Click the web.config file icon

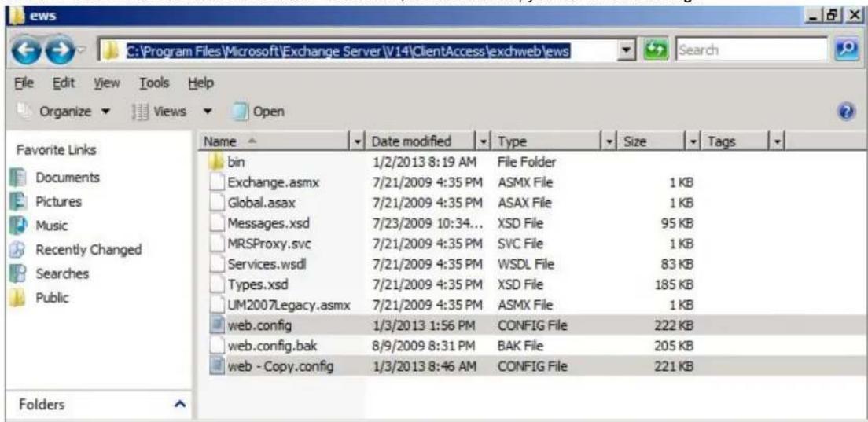coord(218,326)
